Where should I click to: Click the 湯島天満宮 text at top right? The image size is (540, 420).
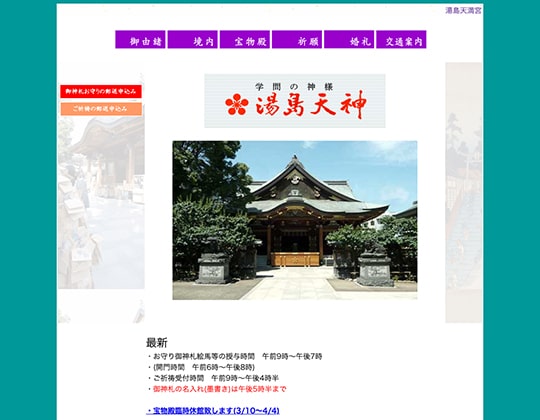[x=463, y=10]
